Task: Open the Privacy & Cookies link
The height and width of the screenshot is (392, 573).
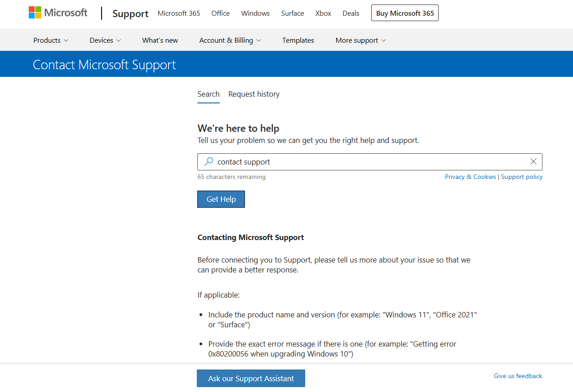Action: (471, 177)
